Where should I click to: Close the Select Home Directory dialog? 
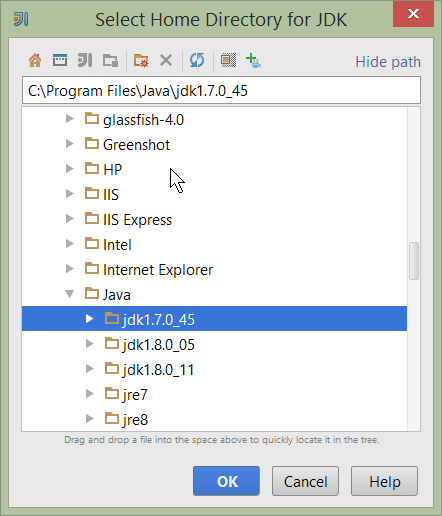point(413,14)
